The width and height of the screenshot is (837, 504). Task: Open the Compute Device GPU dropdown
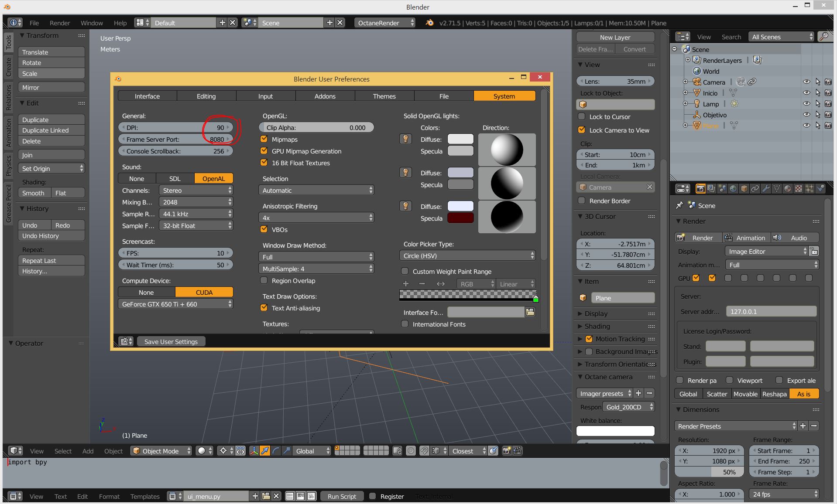pyautogui.click(x=175, y=304)
